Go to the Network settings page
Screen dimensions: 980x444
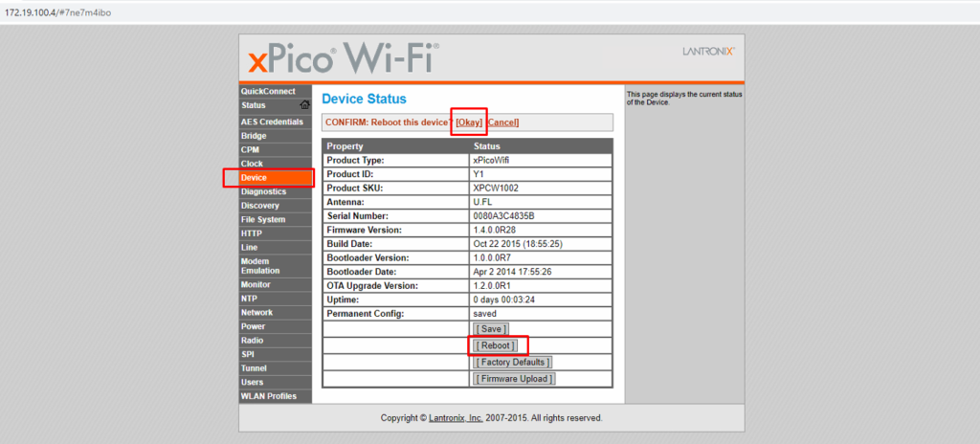click(x=256, y=313)
